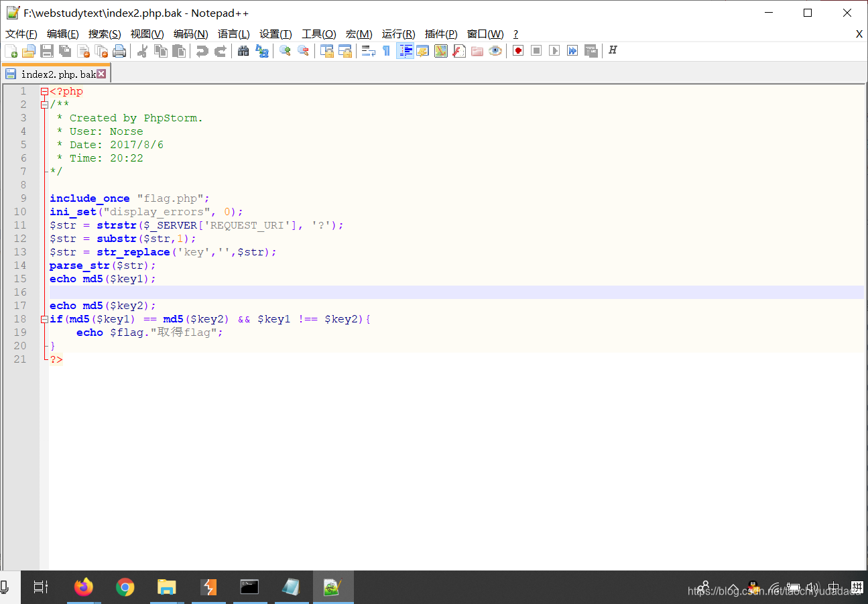Collapse fold marker on line 1
The height and width of the screenshot is (604, 868).
[x=44, y=91]
